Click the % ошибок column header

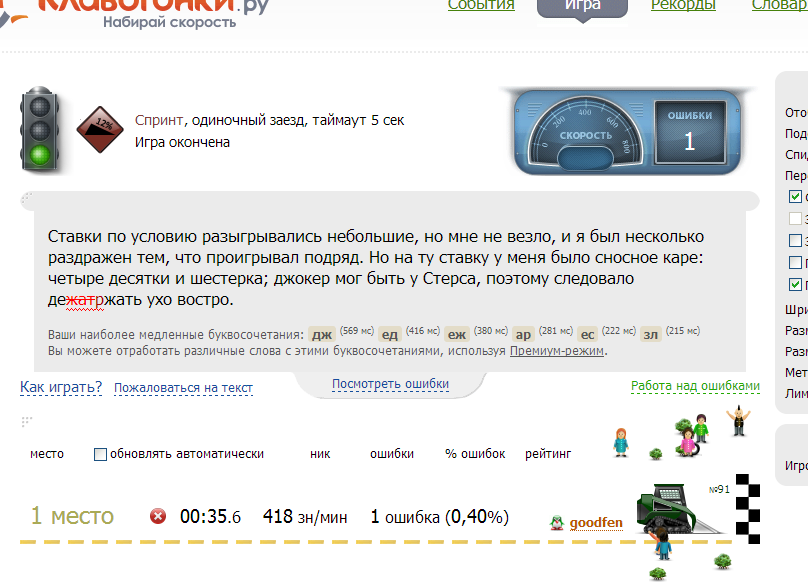[x=475, y=454]
